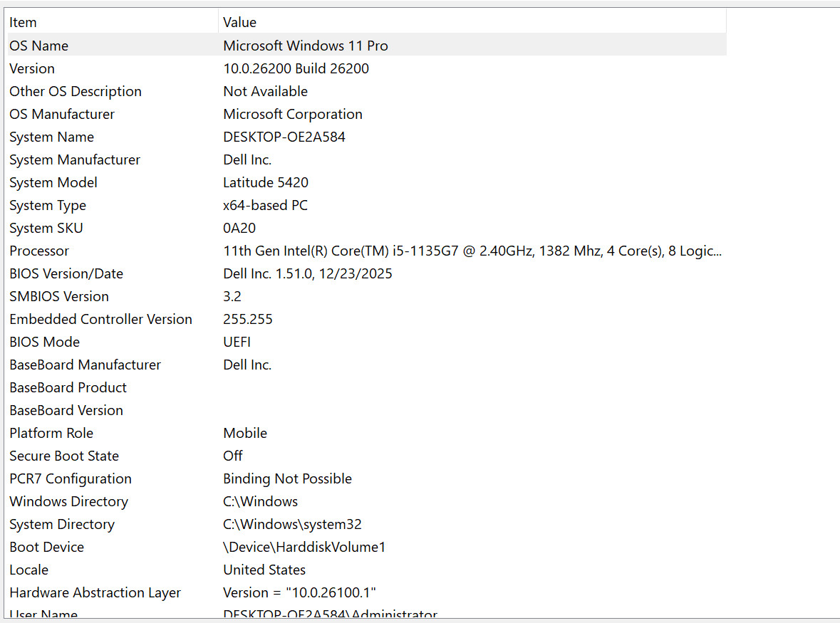Select Hardware Abstraction Layer row

coord(95,593)
